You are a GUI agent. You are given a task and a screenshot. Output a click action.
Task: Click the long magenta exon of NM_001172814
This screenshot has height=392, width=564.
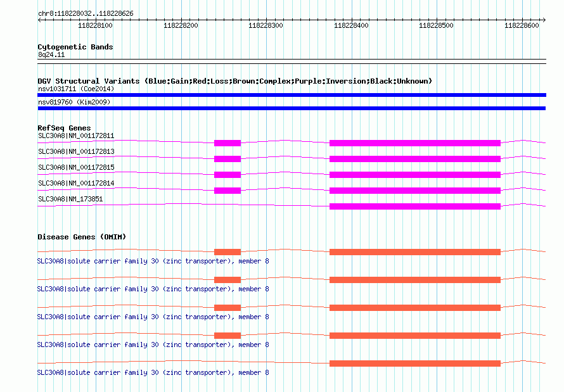click(415, 191)
